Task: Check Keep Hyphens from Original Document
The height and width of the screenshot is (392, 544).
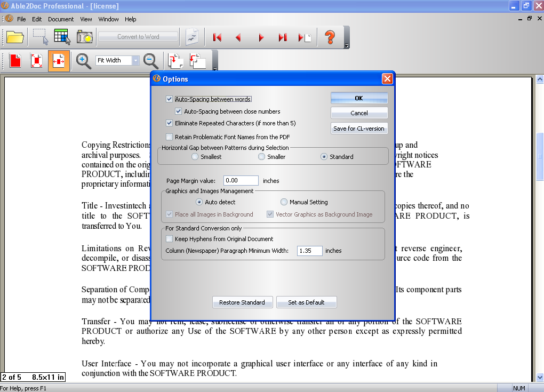Action: click(x=169, y=239)
